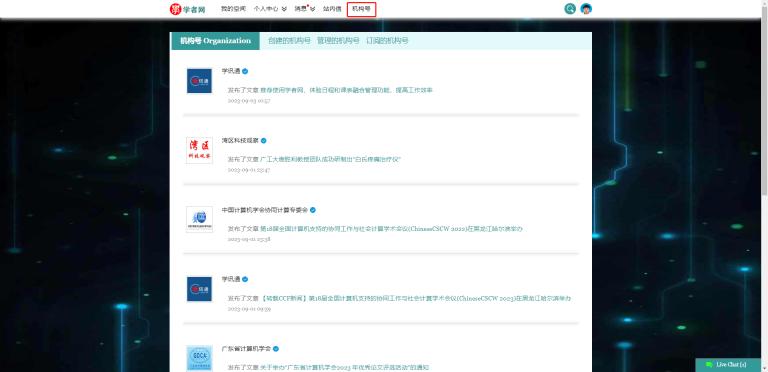The height and width of the screenshot is (372, 768).
Task: Click verified badge beside 湾区科技观察
Action: [x=264, y=140]
